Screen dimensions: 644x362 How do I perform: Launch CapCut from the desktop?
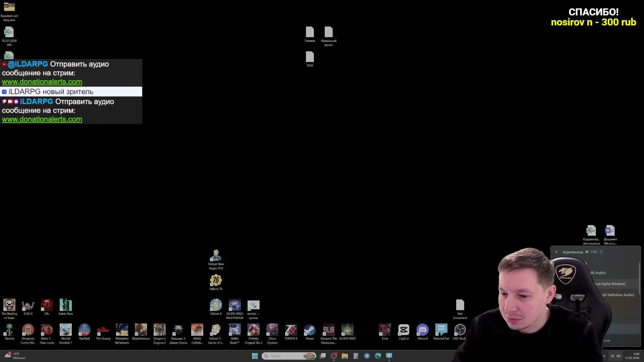pyautogui.click(x=404, y=330)
